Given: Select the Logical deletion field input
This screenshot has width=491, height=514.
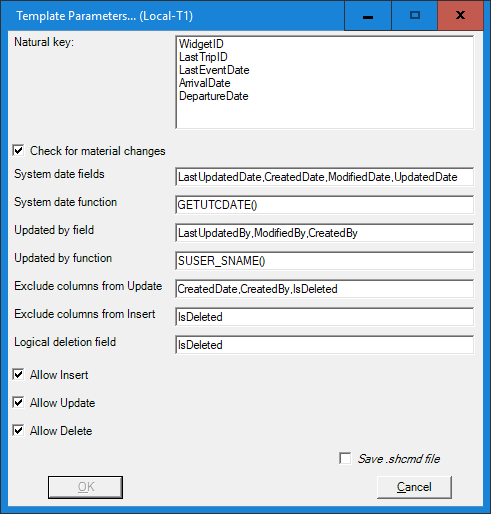Looking at the screenshot, I should tap(324, 345).
